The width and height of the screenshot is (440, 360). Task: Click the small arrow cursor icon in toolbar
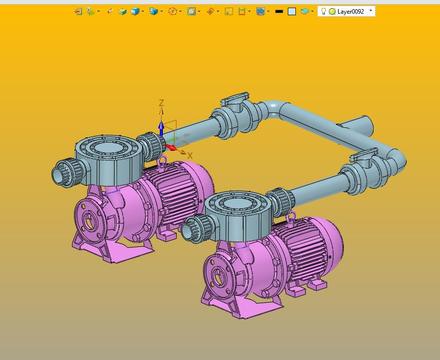pos(109,12)
